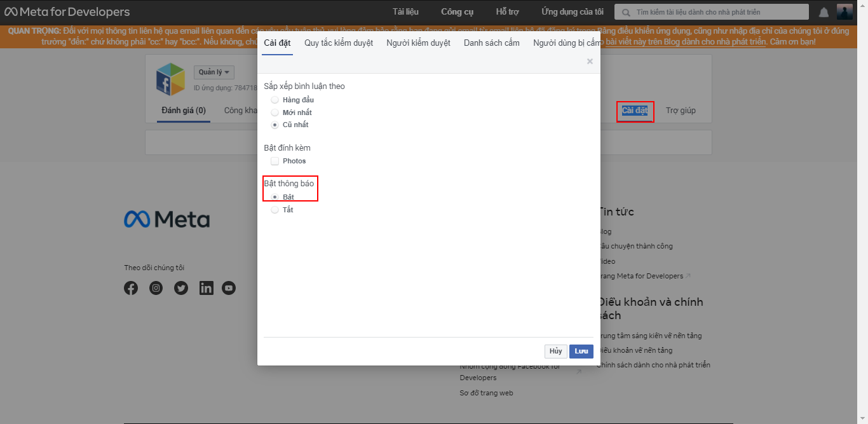
Task: Switch to the Danh sách cấm tab
Action: coord(491,43)
